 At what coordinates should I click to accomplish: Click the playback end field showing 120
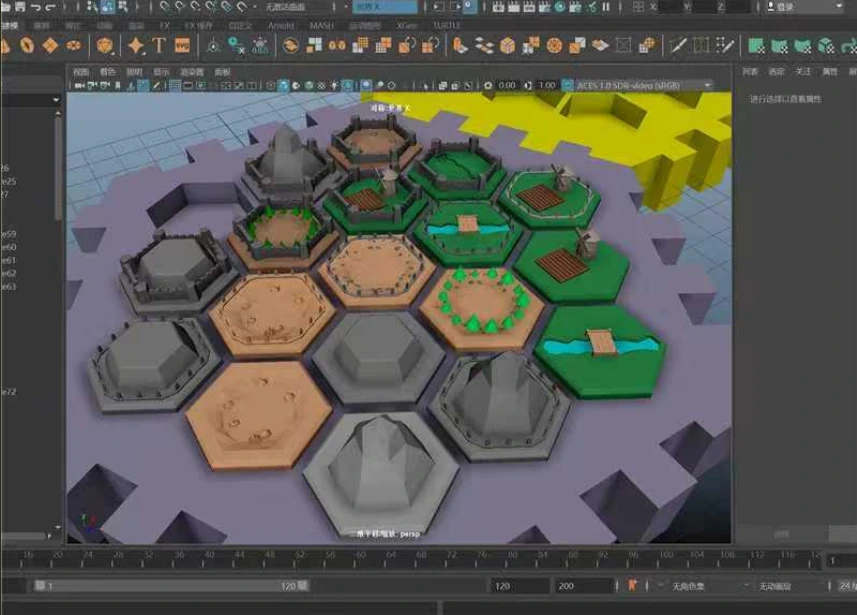519,586
